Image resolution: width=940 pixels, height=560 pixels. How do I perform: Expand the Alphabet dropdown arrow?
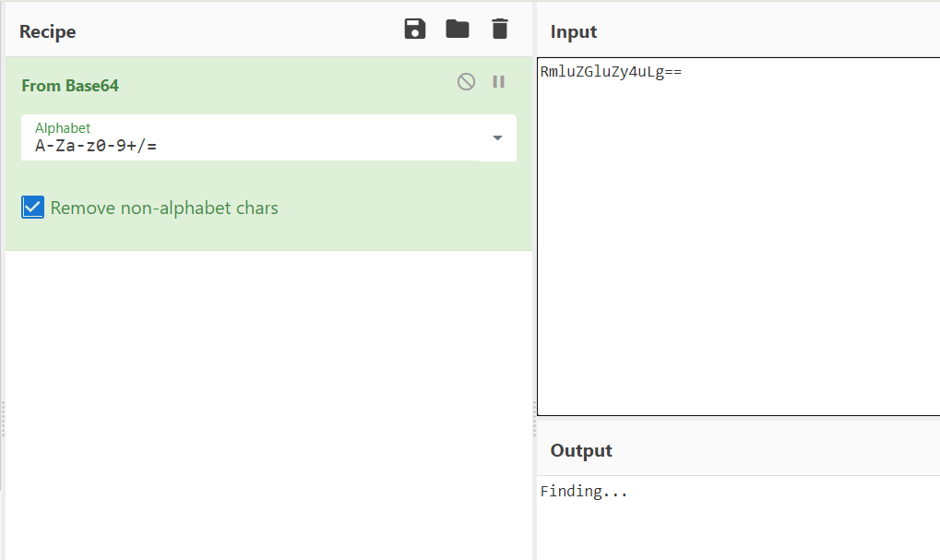(497, 137)
